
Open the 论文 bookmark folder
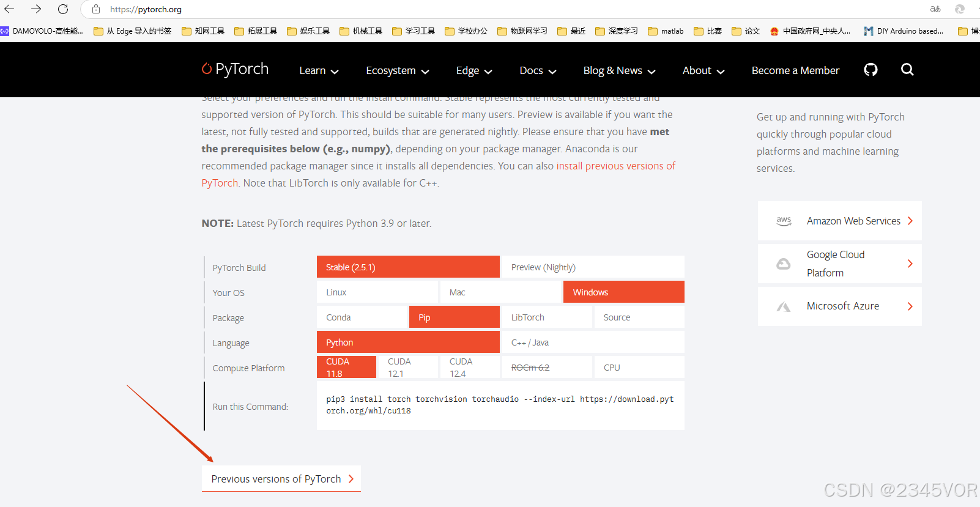point(746,31)
